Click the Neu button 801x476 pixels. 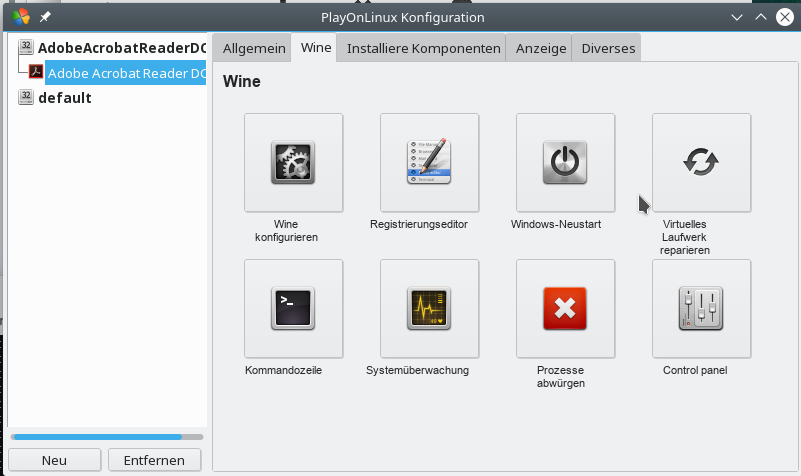(x=54, y=460)
